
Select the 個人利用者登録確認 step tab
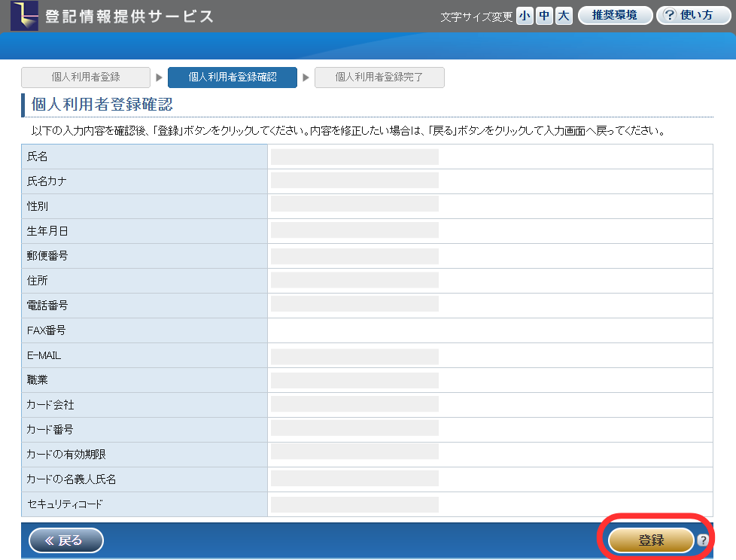click(232, 78)
